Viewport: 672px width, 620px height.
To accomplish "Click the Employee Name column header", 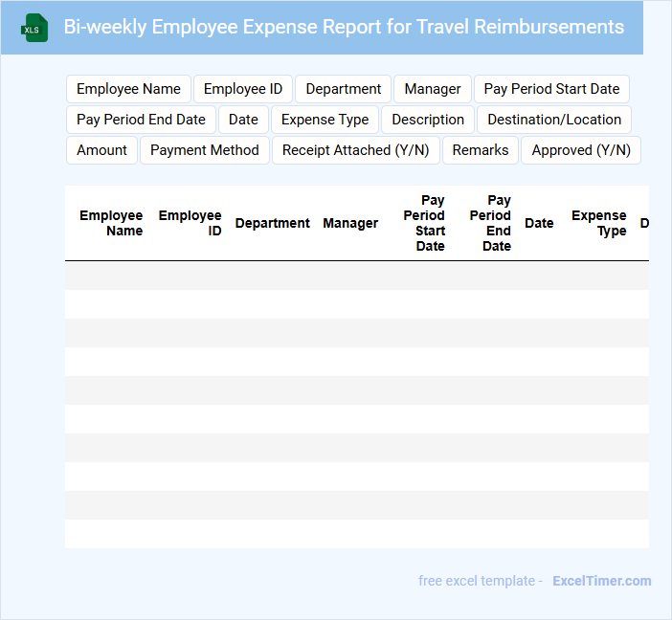I will point(111,223).
